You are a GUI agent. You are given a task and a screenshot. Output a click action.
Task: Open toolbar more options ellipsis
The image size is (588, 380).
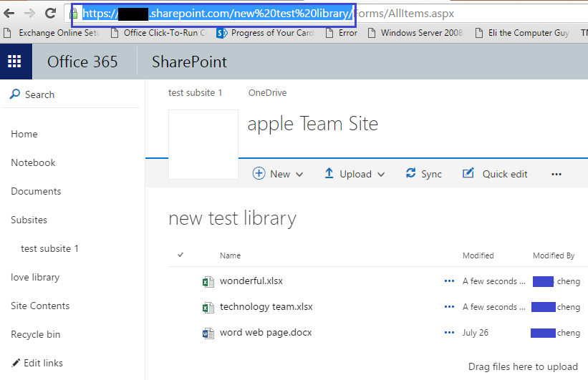point(556,175)
